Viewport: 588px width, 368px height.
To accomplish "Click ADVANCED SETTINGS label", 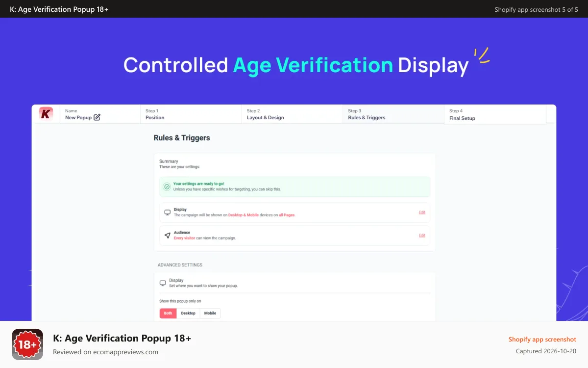I will point(180,265).
